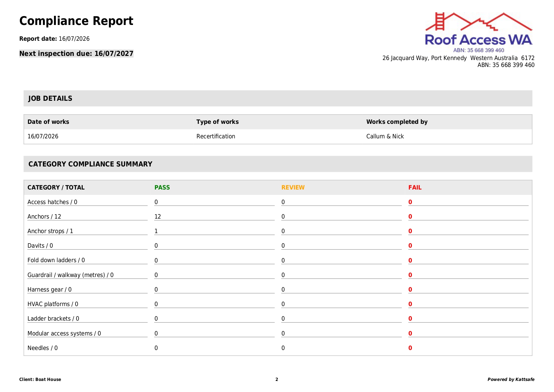The height and width of the screenshot is (392, 554).
Task: Click the HVAC platforms / 0 row label
Action: [x=53, y=304]
